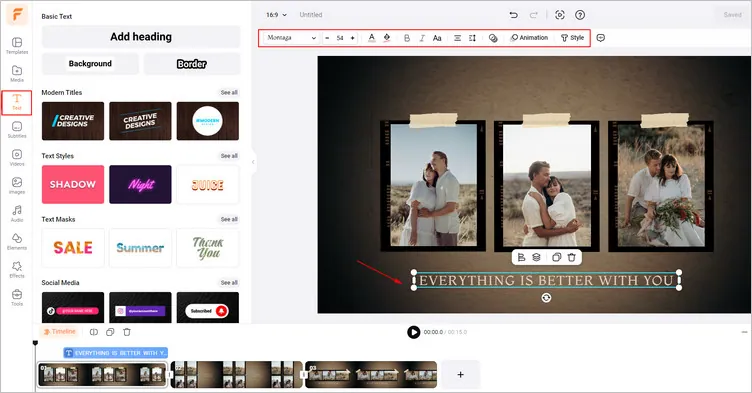Collapse the left text panel
This screenshot has width=752, height=393.
(x=253, y=162)
